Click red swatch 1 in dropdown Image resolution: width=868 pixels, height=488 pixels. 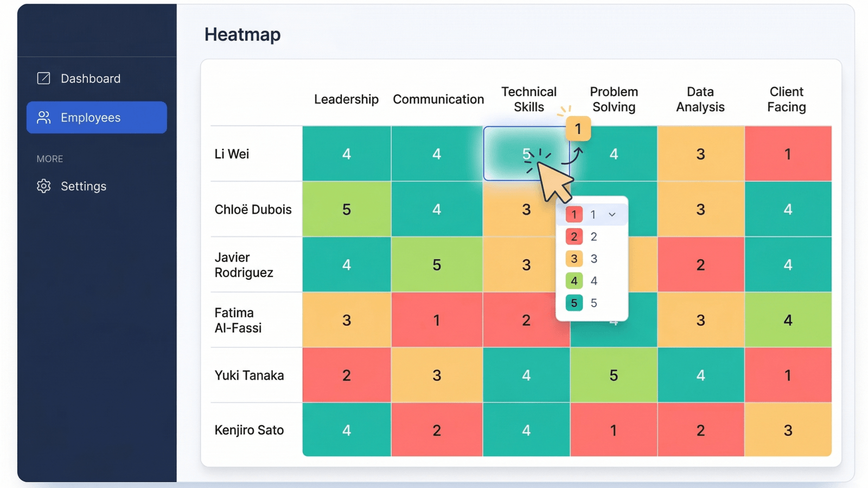click(574, 214)
